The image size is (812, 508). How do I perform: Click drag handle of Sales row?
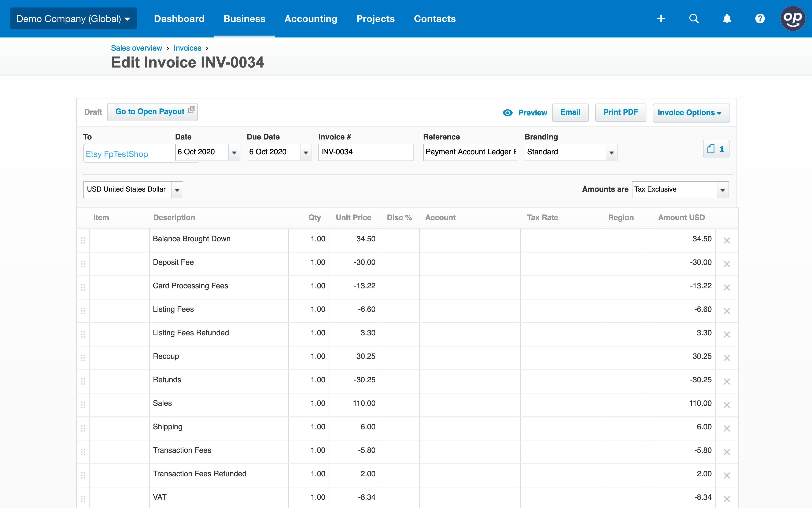click(83, 405)
